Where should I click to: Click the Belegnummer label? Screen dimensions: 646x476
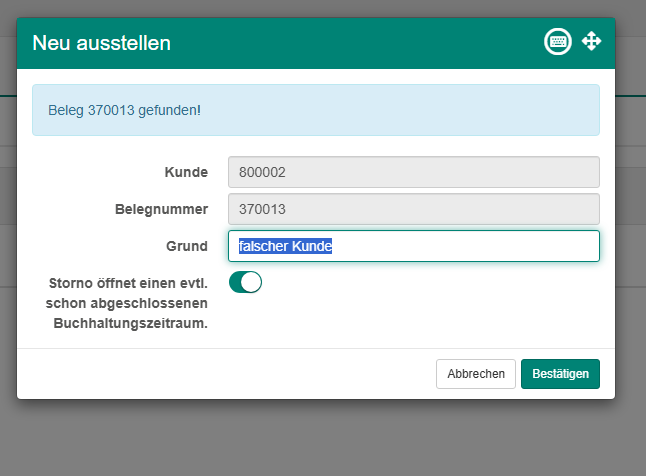pyautogui.click(x=161, y=209)
